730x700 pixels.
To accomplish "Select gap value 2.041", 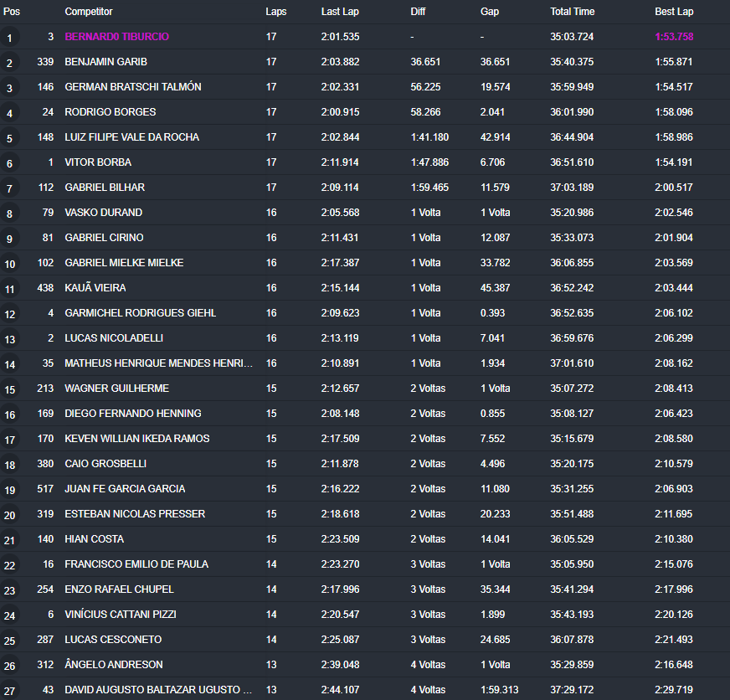I will 492,112.
